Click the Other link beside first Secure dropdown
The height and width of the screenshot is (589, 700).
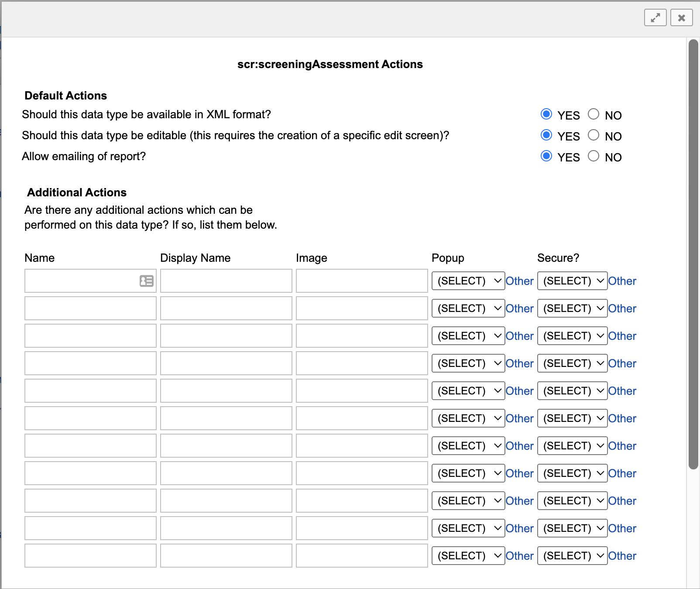pos(622,281)
